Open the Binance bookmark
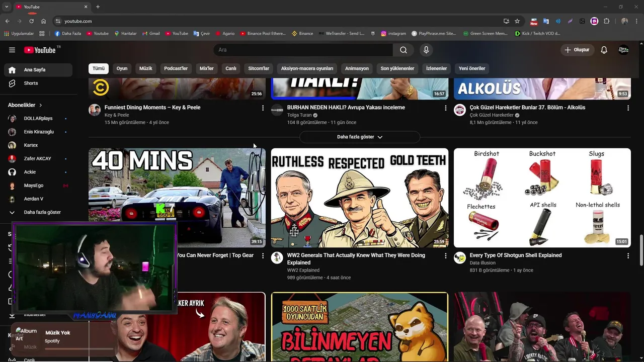Screen dimensions: 644x362 pyautogui.click(x=302, y=34)
